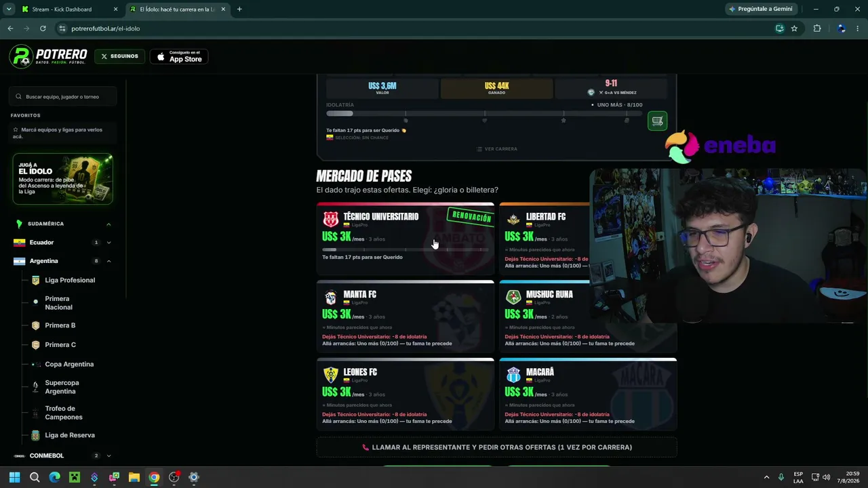Click the US$ 44K ganado stat box
Screen dimensions: 868x488
coord(496,88)
